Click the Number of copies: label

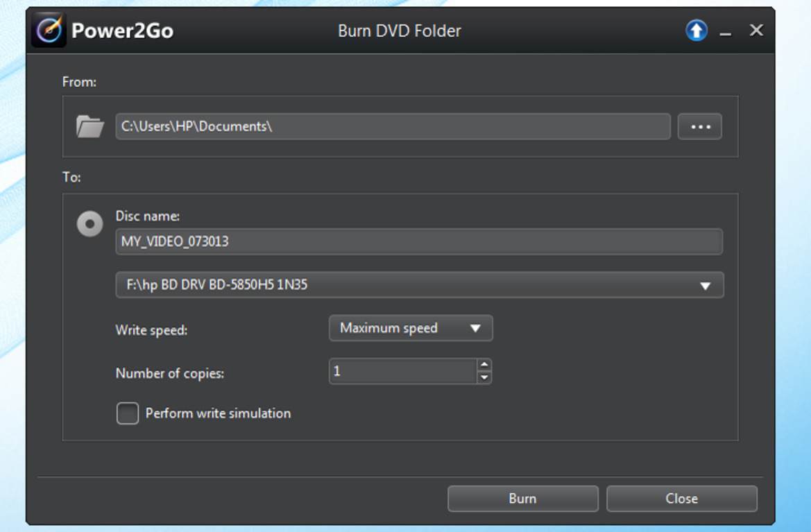point(170,373)
